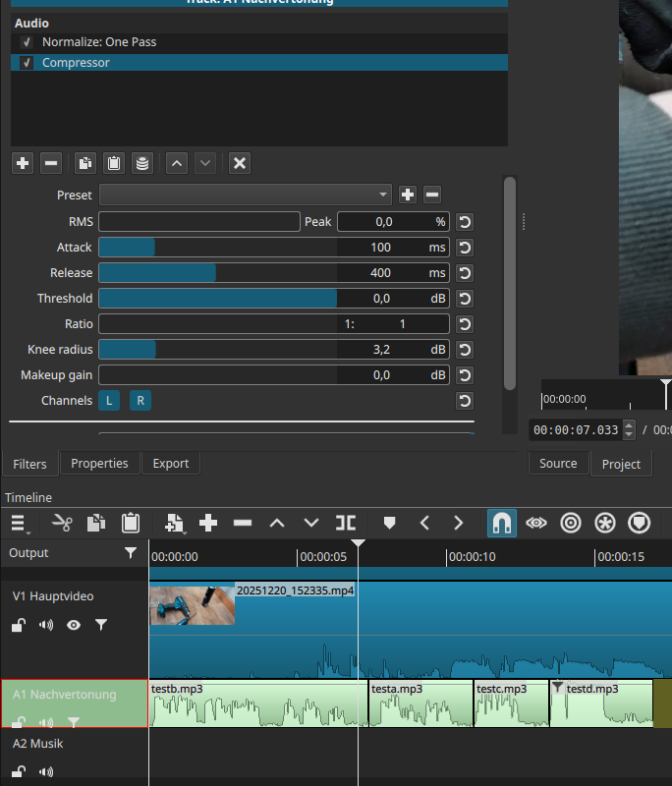Reset the Attack value to default
This screenshot has width=672, height=786.
point(465,248)
